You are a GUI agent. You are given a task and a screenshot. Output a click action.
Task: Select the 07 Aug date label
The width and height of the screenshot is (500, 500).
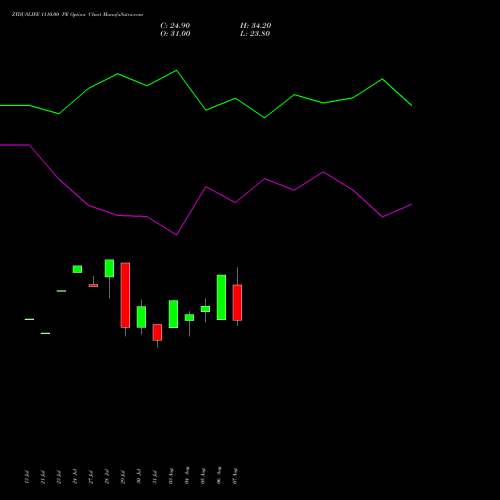(x=235, y=476)
